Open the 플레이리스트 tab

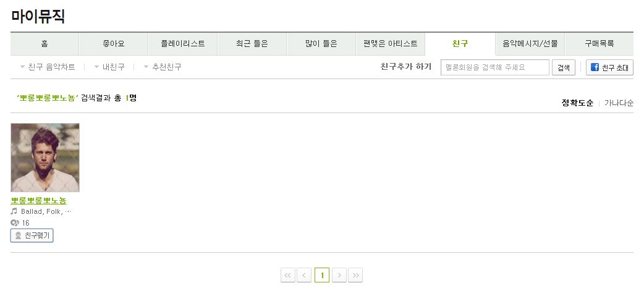[x=183, y=43]
